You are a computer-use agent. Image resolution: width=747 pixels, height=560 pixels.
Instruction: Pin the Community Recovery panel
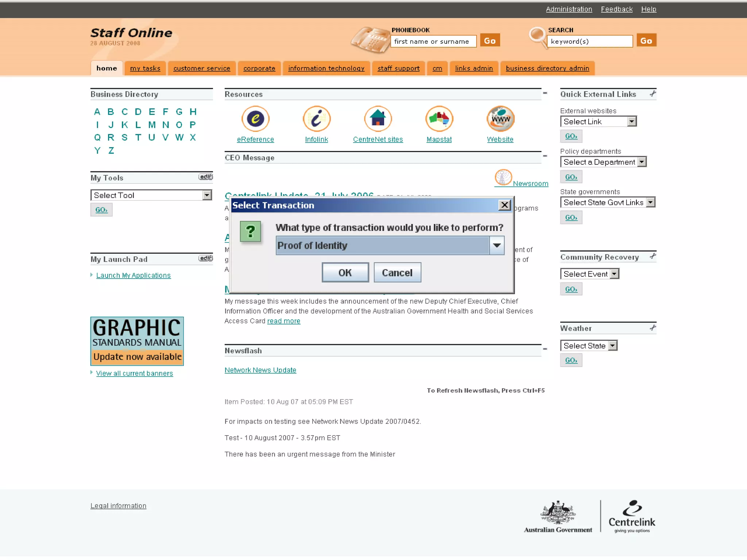tap(653, 256)
